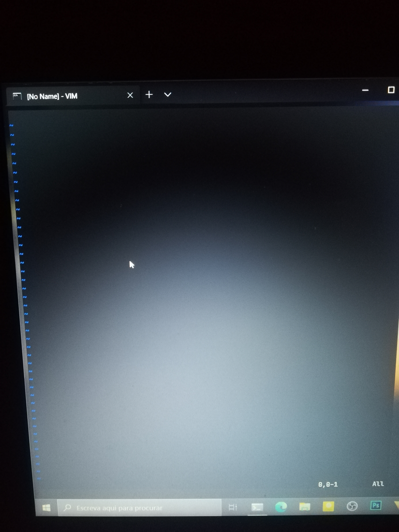
Task: Minimize the terminal window
Action: point(365,90)
